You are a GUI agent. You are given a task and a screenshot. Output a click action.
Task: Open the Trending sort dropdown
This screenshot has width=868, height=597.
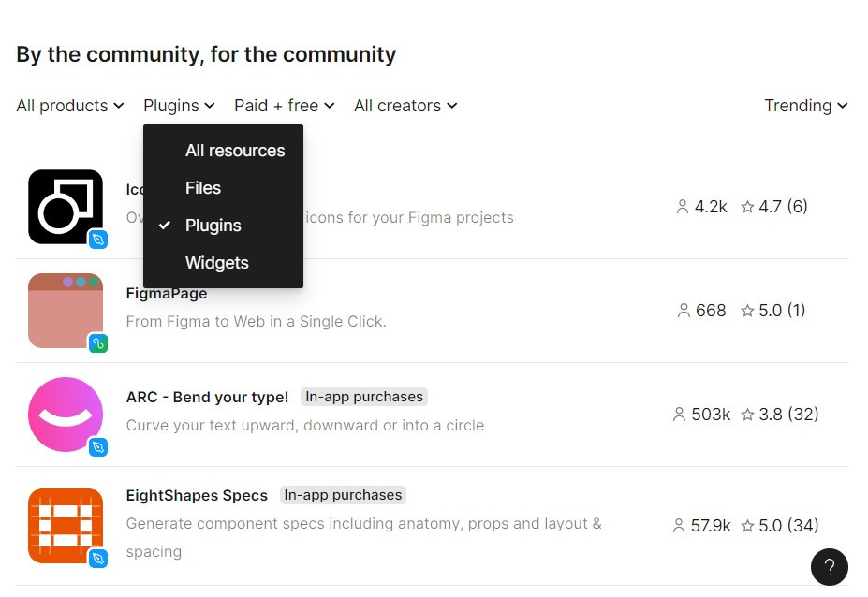point(805,106)
